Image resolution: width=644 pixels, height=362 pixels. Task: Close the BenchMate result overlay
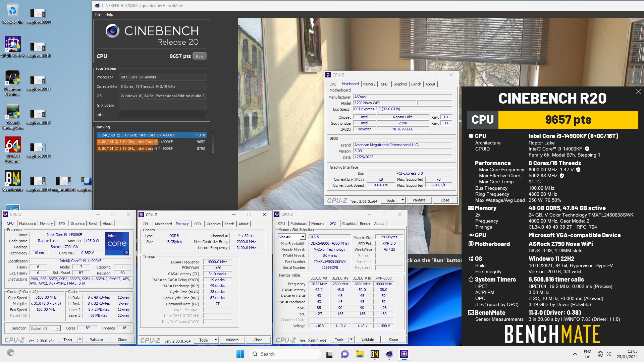pos(638,92)
